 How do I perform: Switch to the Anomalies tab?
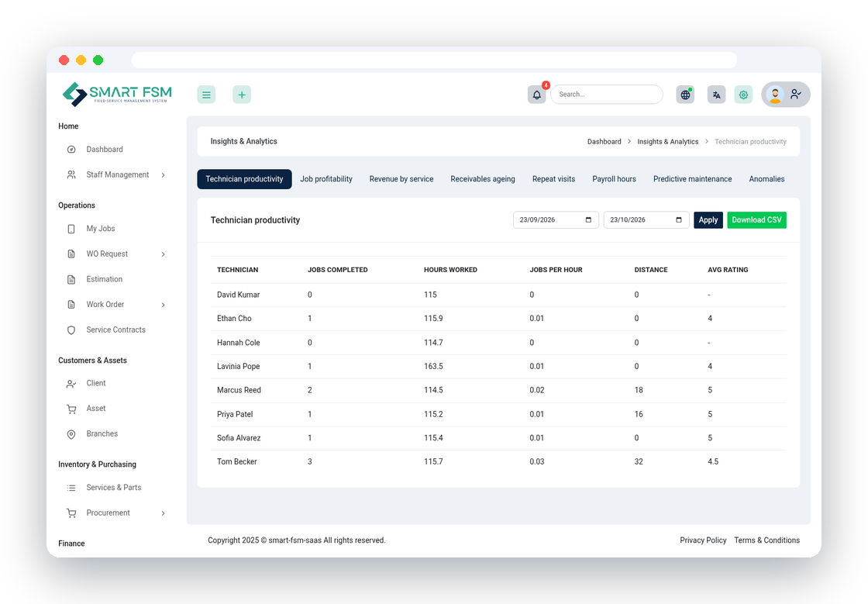click(x=766, y=179)
